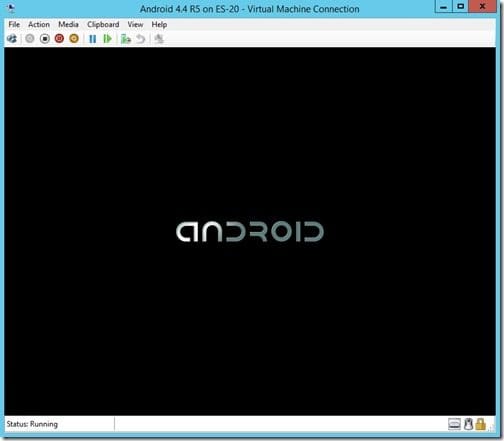Screen dimensions: 504x441
Task: Click the Android boot logo in VM display
Action: tap(250, 231)
